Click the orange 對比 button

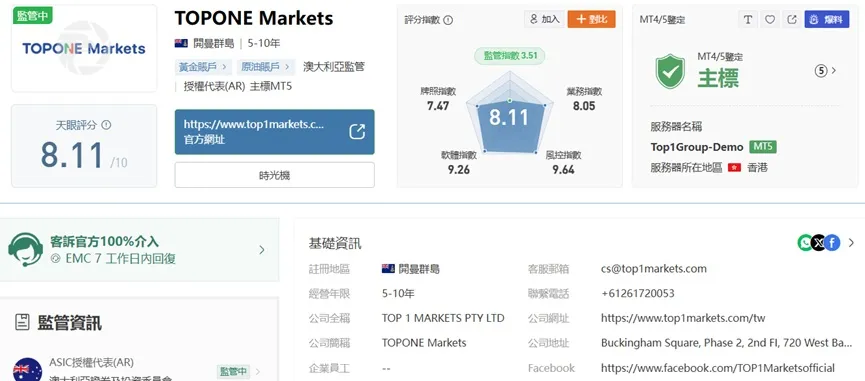tap(591, 19)
